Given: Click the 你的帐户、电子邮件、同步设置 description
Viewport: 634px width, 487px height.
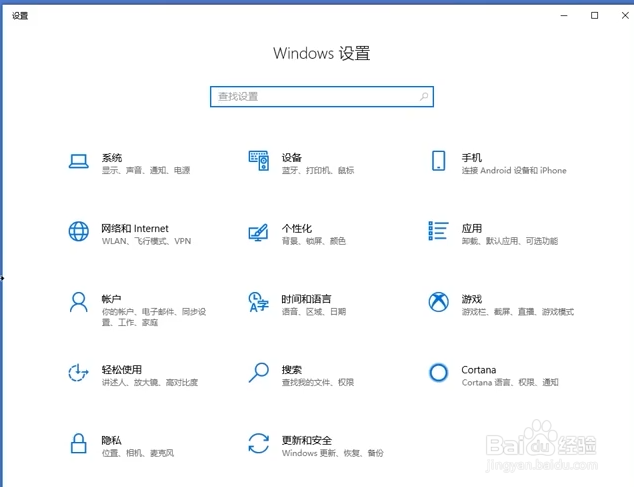Looking at the screenshot, I should [x=154, y=317].
